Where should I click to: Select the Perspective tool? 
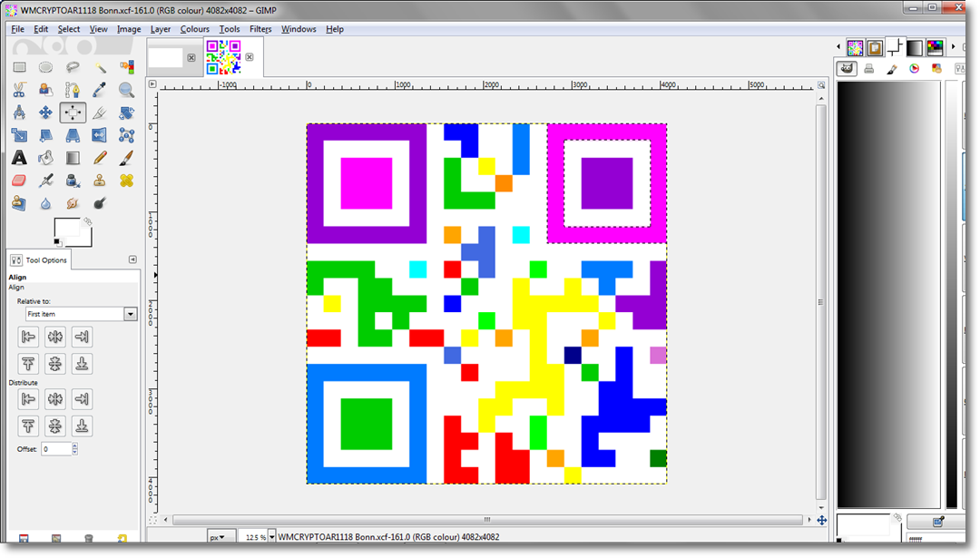point(73,135)
